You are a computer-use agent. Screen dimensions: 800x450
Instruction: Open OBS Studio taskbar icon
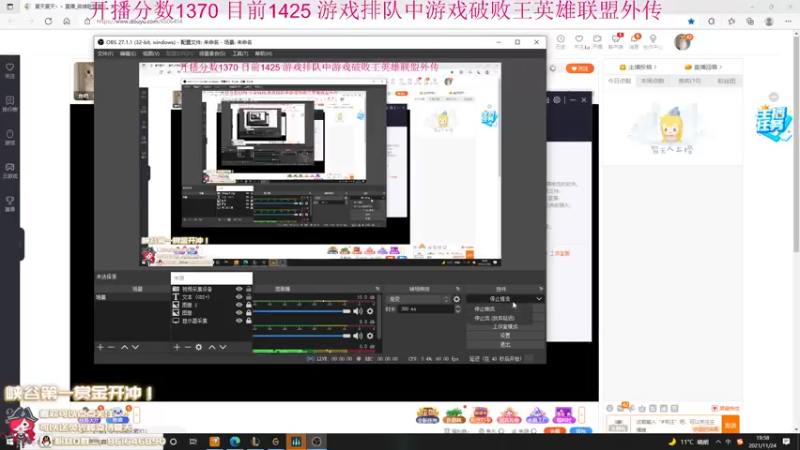pyautogui.click(x=316, y=441)
